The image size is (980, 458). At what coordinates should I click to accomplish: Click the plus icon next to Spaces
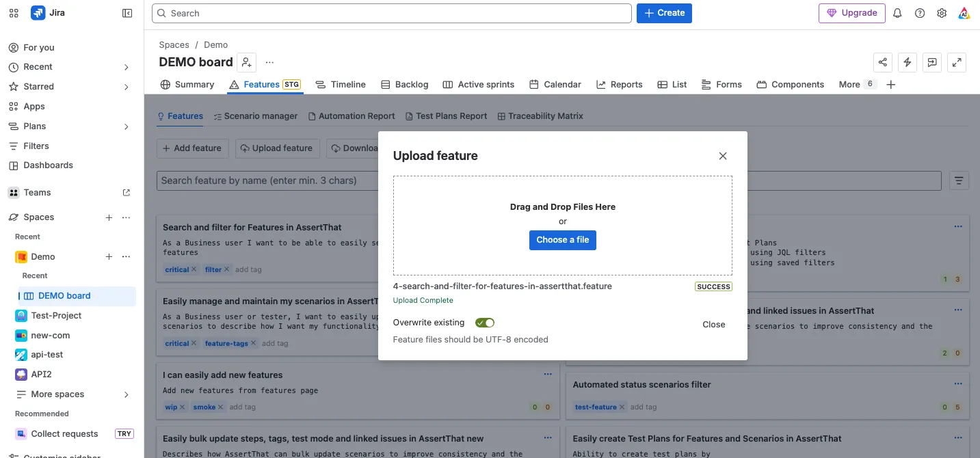[x=109, y=217]
